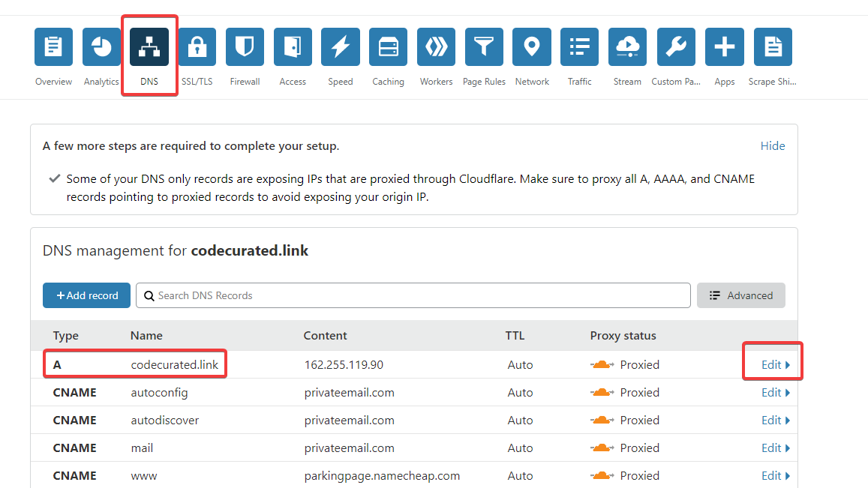Toggle proxy cloud for www record
868x488 pixels.
pos(602,475)
